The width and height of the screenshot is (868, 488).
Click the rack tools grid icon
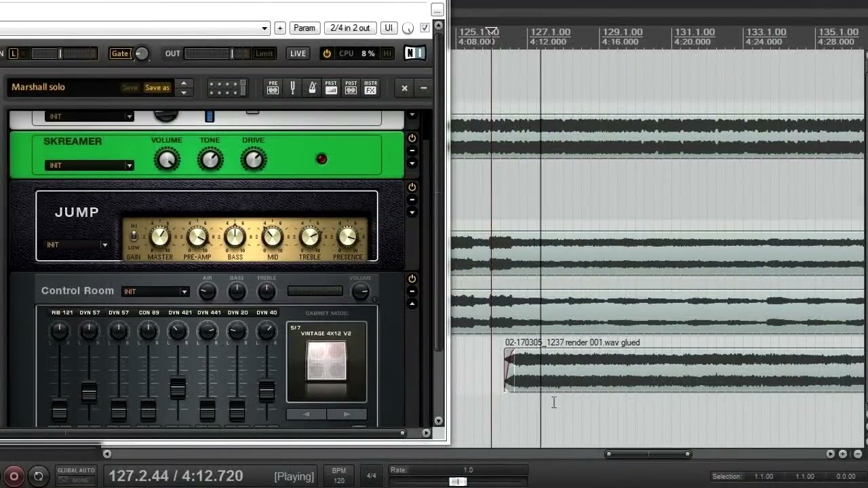227,87
